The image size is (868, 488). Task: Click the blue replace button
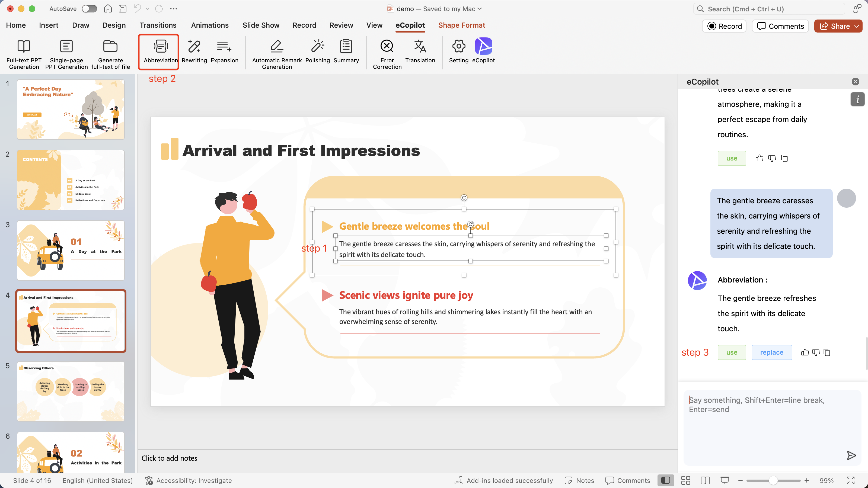tap(771, 352)
